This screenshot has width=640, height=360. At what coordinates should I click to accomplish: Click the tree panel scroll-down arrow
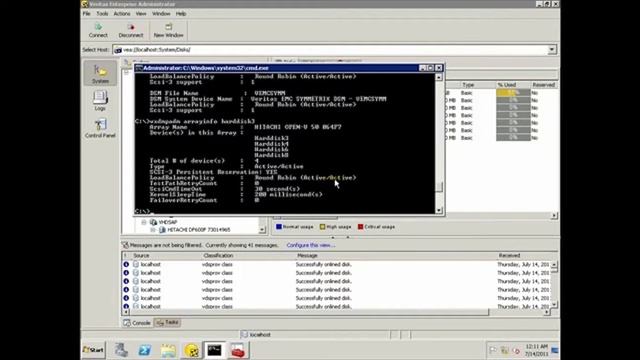click(x=262, y=230)
